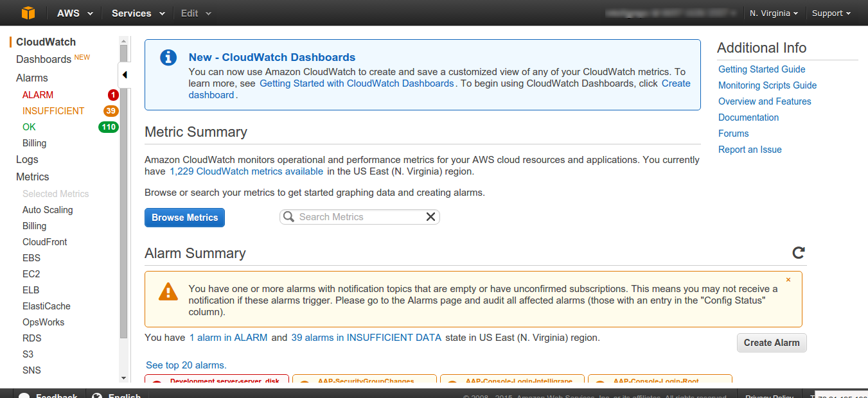Open the Overview and Features link

tap(765, 101)
